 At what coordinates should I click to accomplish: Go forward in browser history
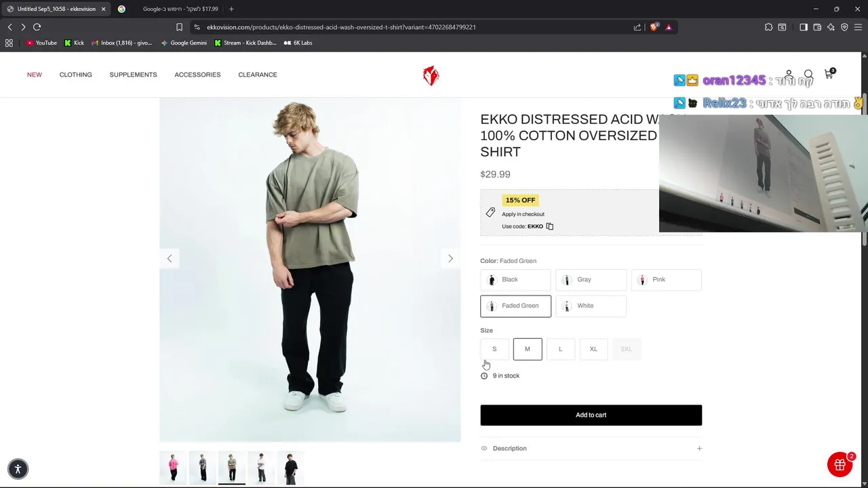pyautogui.click(x=23, y=27)
